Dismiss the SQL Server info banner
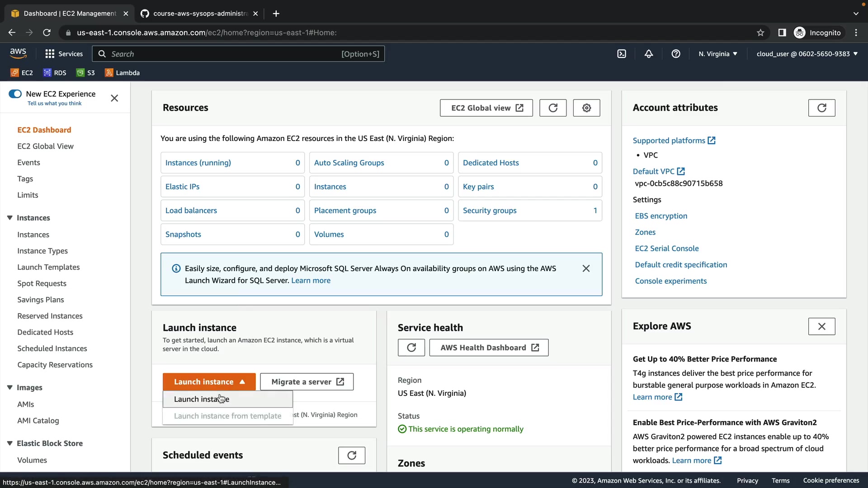 (586, 268)
